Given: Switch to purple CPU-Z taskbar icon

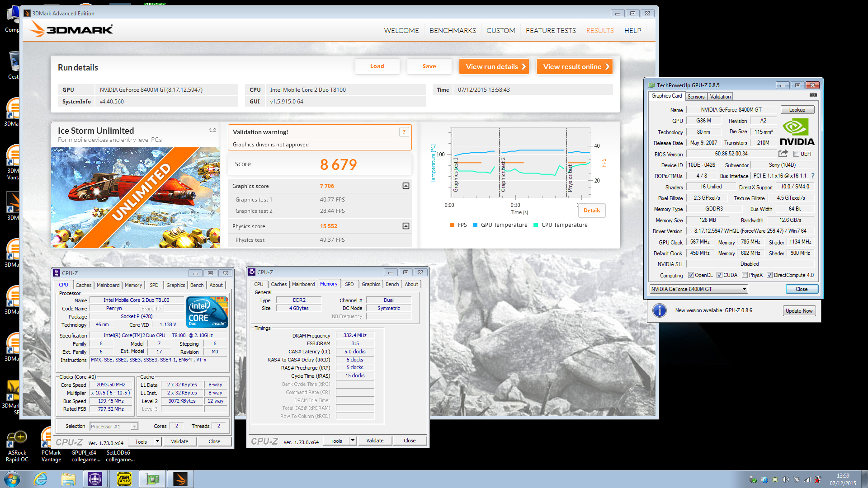Looking at the screenshot, I should point(95,479).
